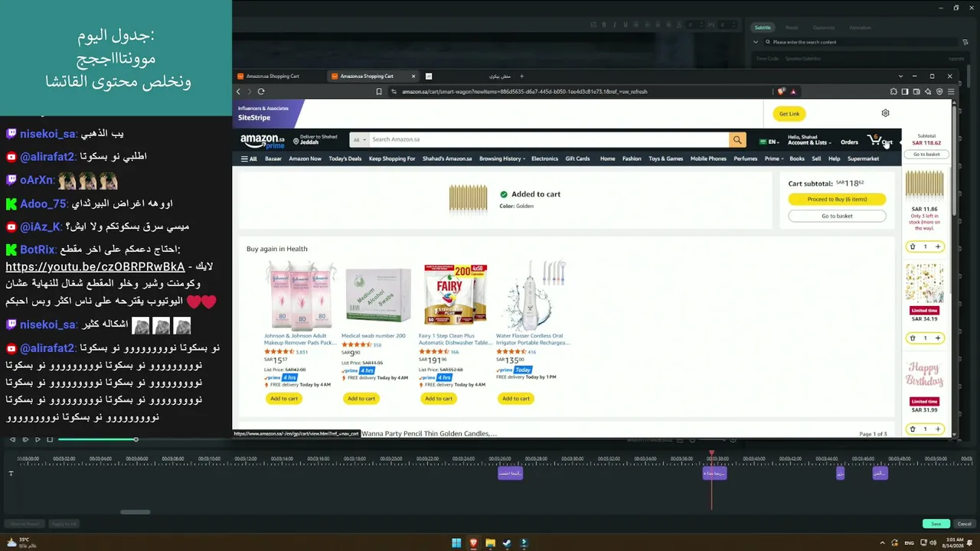The height and width of the screenshot is (551, 980).
Task: Toggle underline in the subtitle text toolbar
Action: 625,24
